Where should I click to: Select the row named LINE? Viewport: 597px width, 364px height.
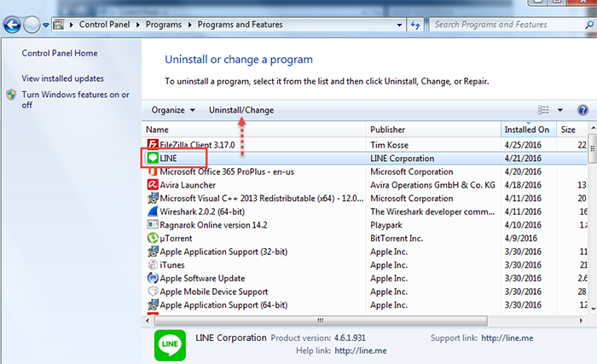(x=365, y=158)
